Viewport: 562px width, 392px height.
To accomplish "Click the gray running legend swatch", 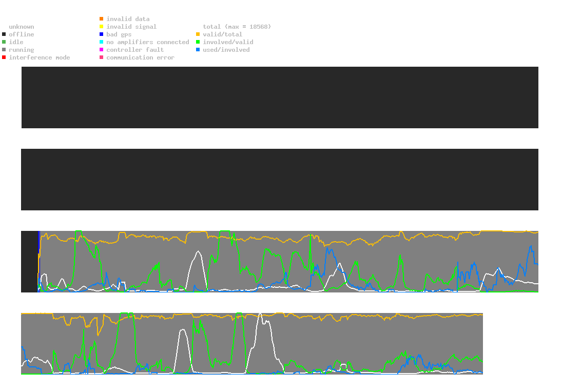I will (x=4, y=50).
